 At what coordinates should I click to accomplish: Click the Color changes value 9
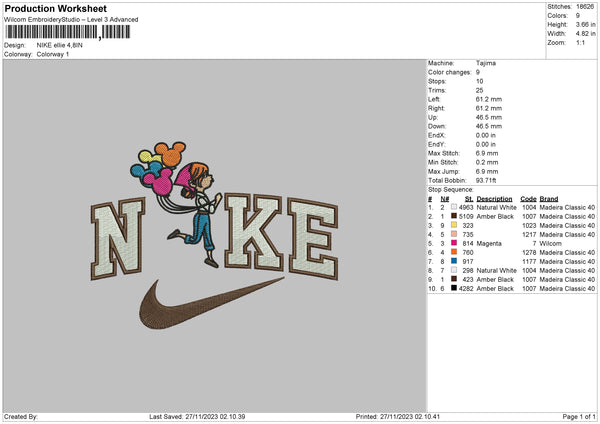coord(478,72)
